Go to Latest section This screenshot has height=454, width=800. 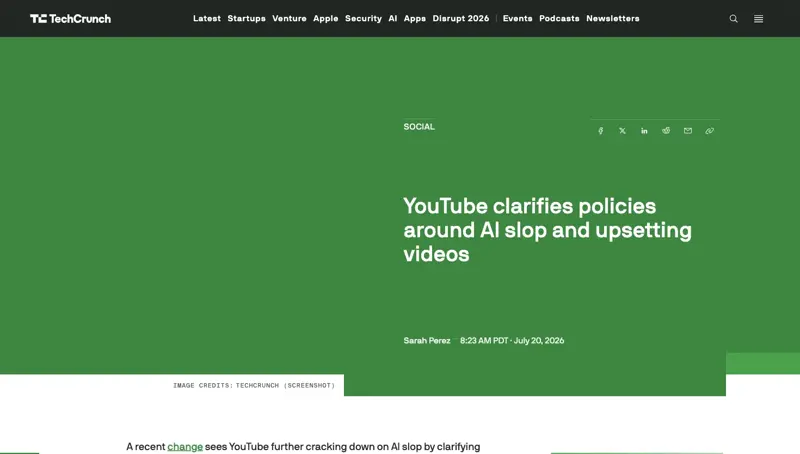click(207, 18)
